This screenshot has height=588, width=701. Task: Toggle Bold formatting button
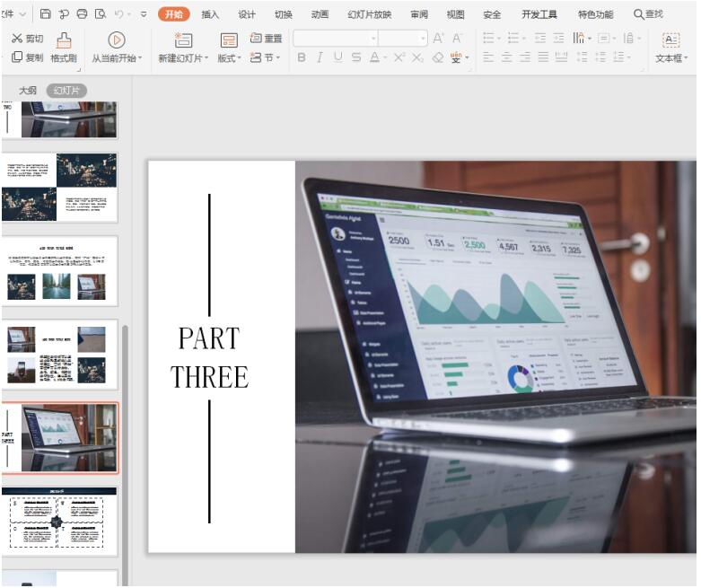[x=302, y=57]
